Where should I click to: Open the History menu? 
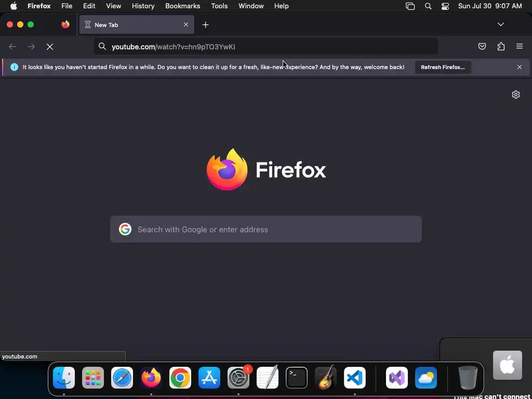click(143, 6)
